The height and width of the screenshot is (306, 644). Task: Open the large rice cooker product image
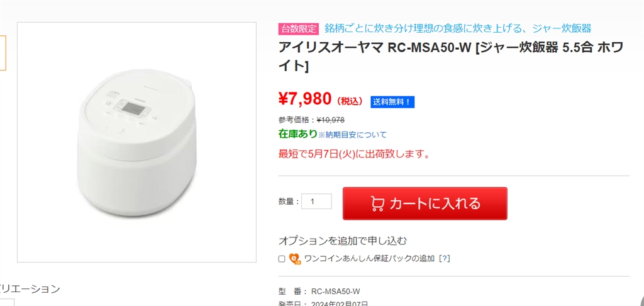(x=136, y=142)
